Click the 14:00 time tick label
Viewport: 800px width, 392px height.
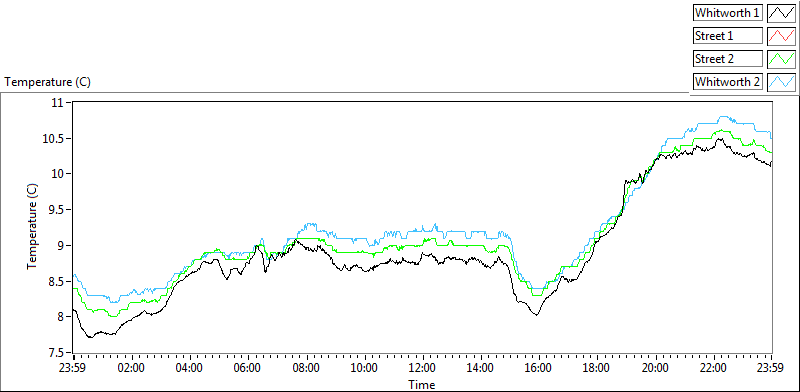point(481,368)
